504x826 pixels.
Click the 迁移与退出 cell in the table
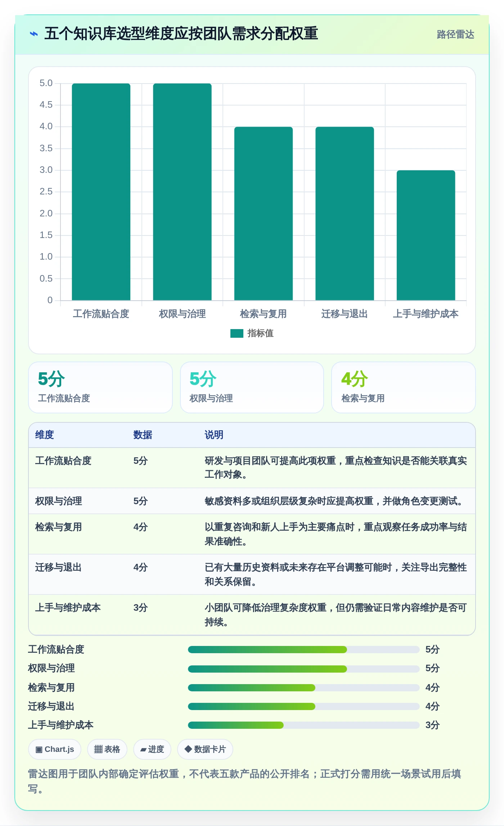pyautogui.click(x=58, y=567)
